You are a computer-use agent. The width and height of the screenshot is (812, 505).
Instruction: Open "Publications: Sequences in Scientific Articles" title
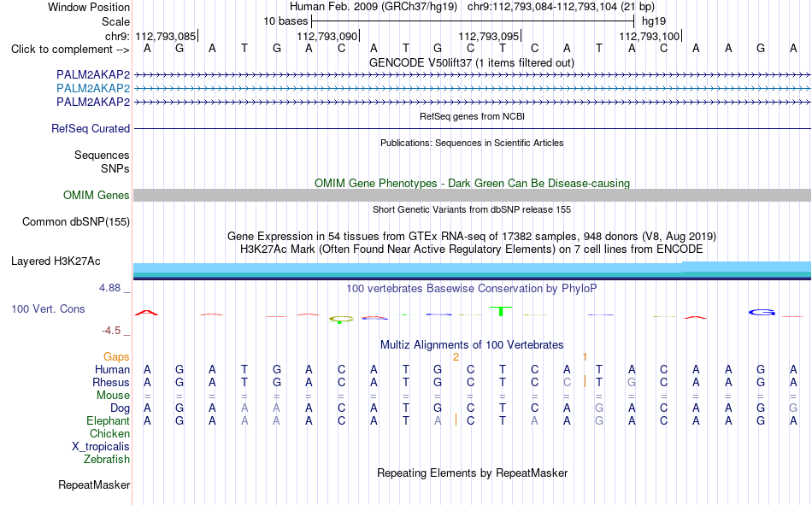(x=472, y=143)
